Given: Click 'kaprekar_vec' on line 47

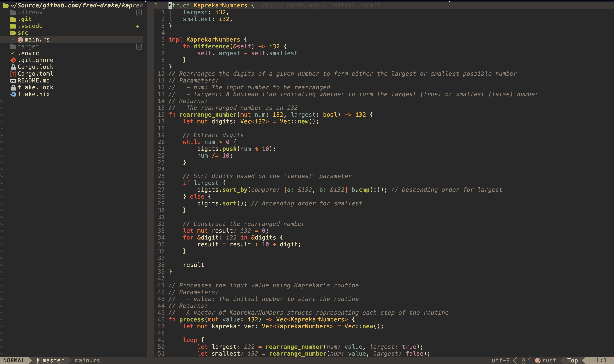Looking at the screenshot, I should [233, 326].
